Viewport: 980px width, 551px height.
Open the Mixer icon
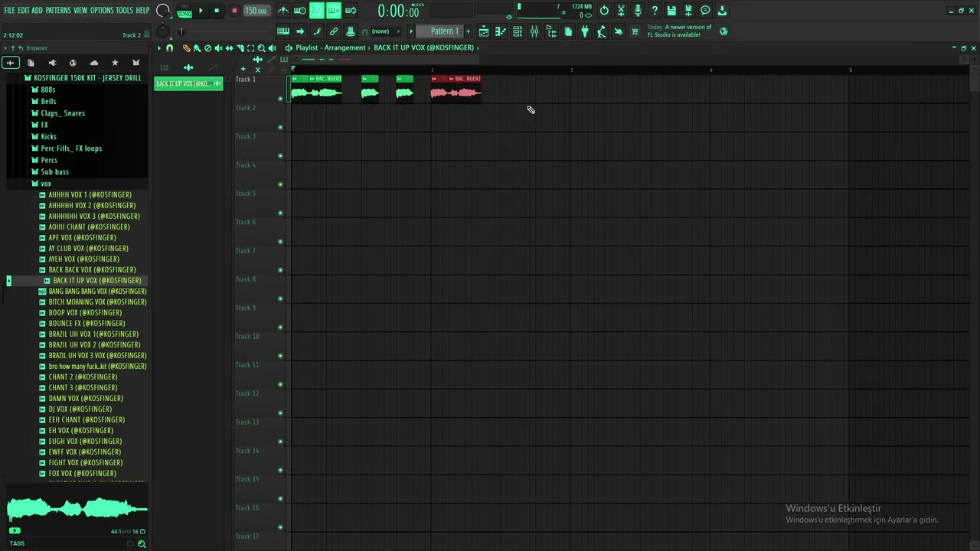(x=534, y=31)
